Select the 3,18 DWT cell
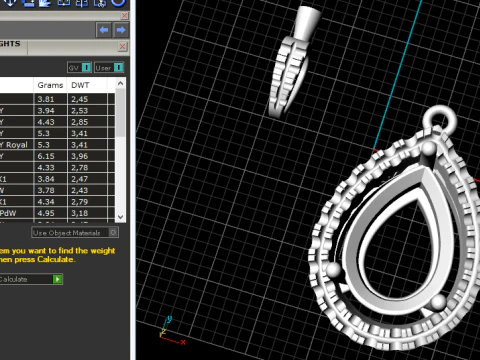480x360 pixels. [87, 213]
